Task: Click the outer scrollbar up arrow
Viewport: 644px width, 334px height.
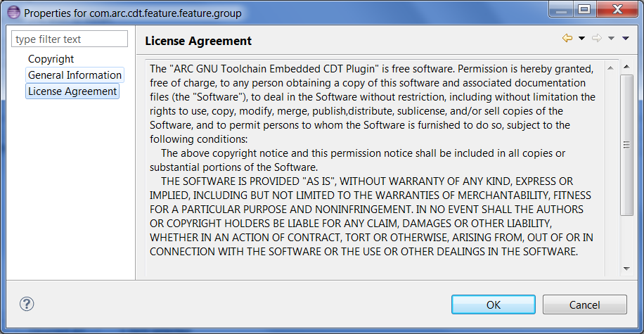Action: coord(626,67)
